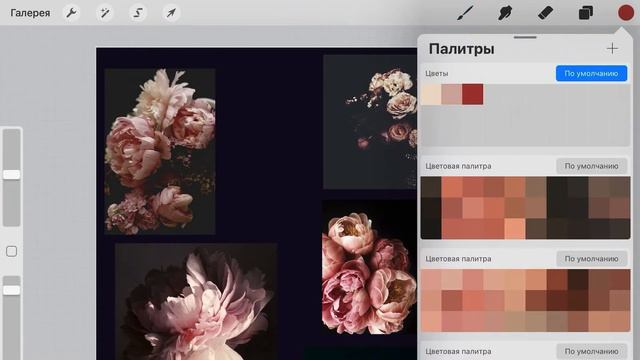Open the Layers panel
Screen dimensions: 640x360
click(585, 13)
